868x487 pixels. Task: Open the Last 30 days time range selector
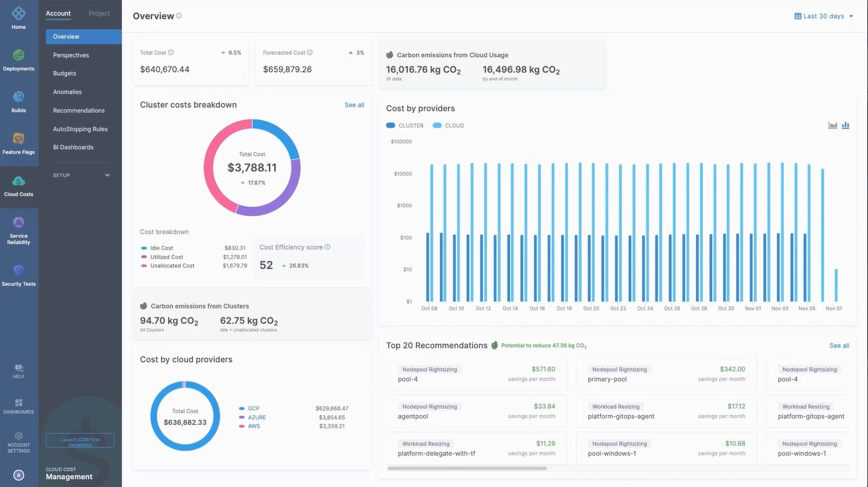[822, 15]
